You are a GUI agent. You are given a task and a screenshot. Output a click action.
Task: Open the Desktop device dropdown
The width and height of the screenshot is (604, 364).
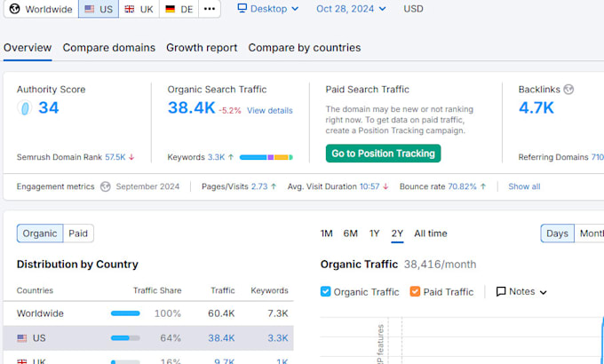[x=268, y=9]
